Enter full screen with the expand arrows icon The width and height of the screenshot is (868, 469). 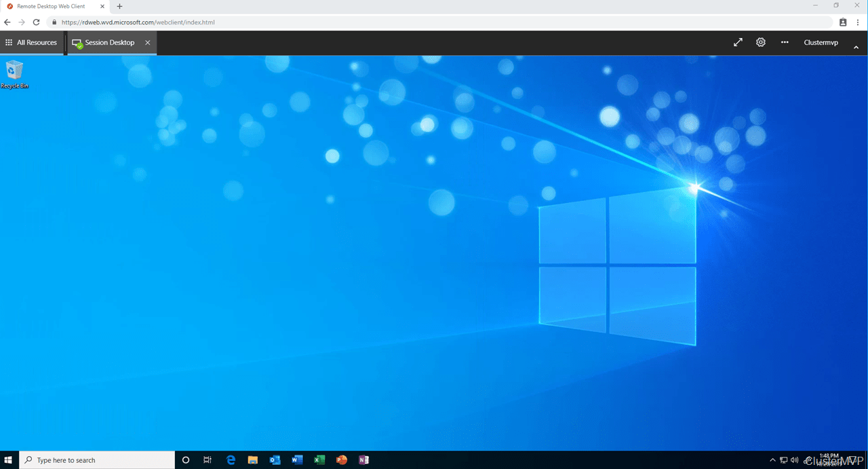coord(738,42)
